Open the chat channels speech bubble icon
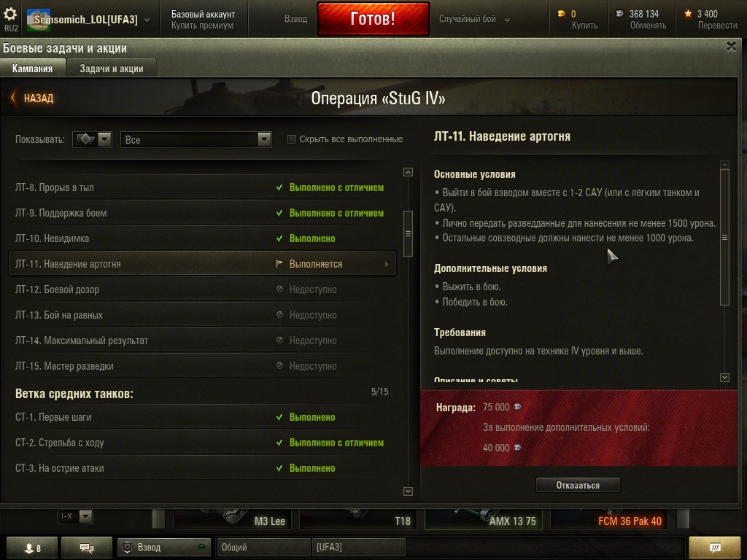Screen dimensions: 747x560 [87, 548]
